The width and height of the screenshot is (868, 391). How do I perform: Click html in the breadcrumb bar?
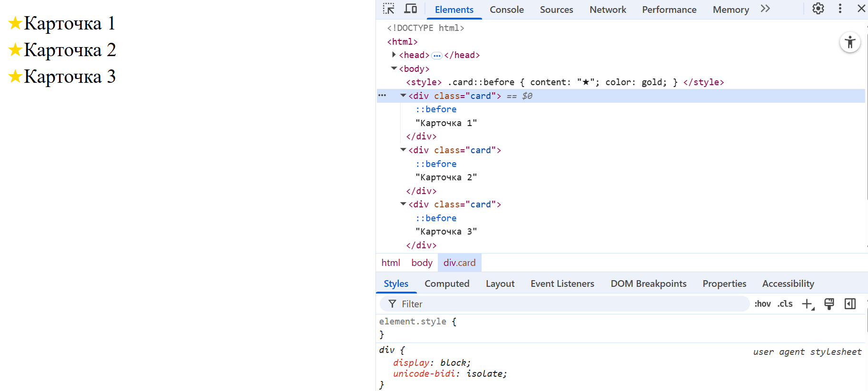(391, 263)
